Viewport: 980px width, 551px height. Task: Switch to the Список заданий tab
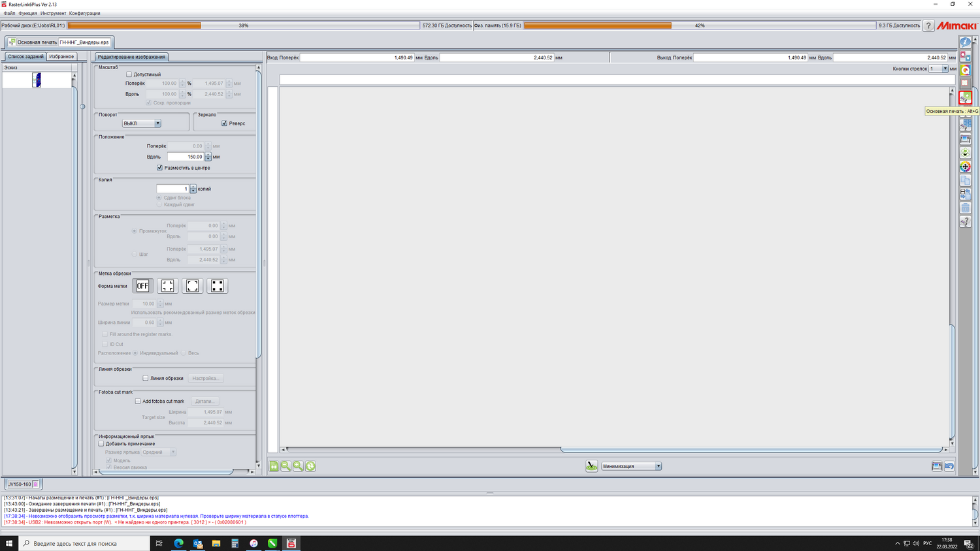pyautogui.click(x=25, y=57)
